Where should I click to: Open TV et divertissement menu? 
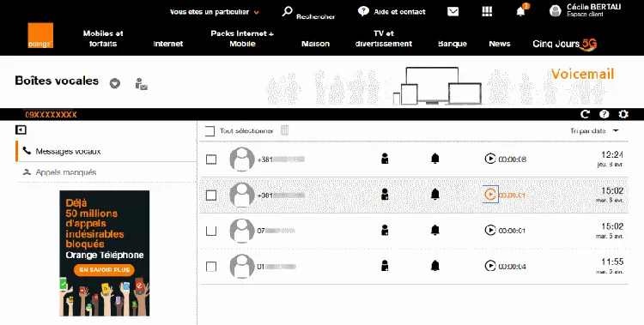(x=384, y=39)
